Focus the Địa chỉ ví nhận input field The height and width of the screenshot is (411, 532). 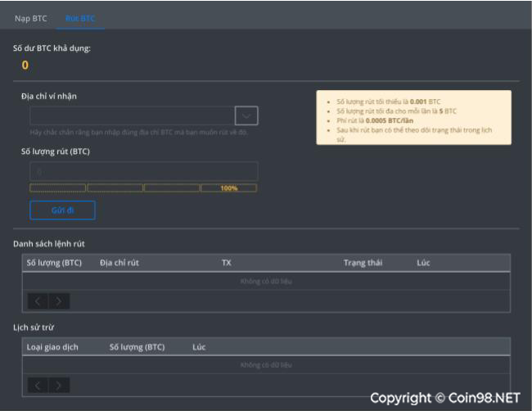click(132, 115)
